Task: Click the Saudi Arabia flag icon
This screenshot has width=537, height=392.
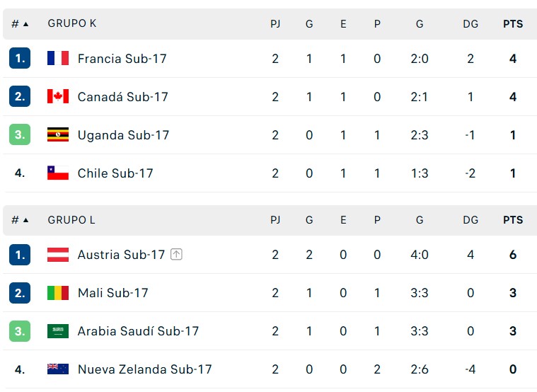Action: (x=58, y=331)
